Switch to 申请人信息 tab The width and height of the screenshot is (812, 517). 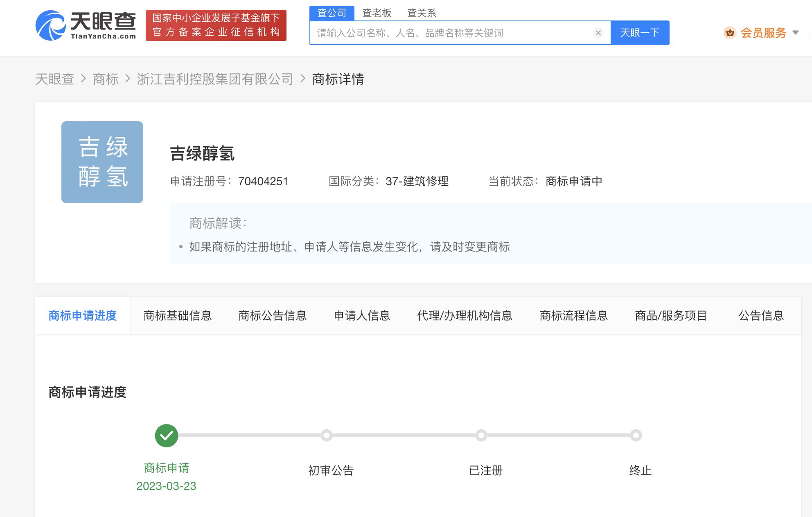[362, 315]
